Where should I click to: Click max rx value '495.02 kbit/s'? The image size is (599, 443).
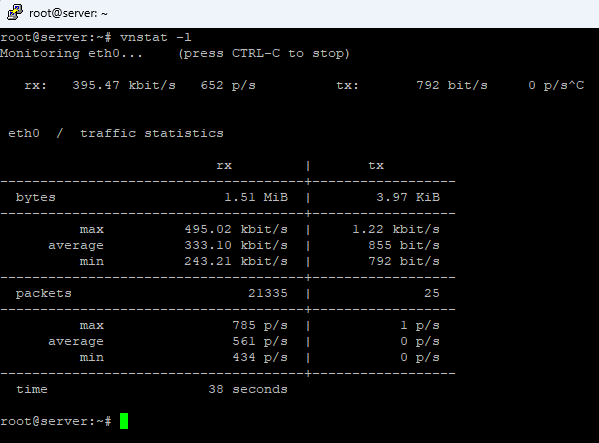pyautogui.click(x=236, y=230)
